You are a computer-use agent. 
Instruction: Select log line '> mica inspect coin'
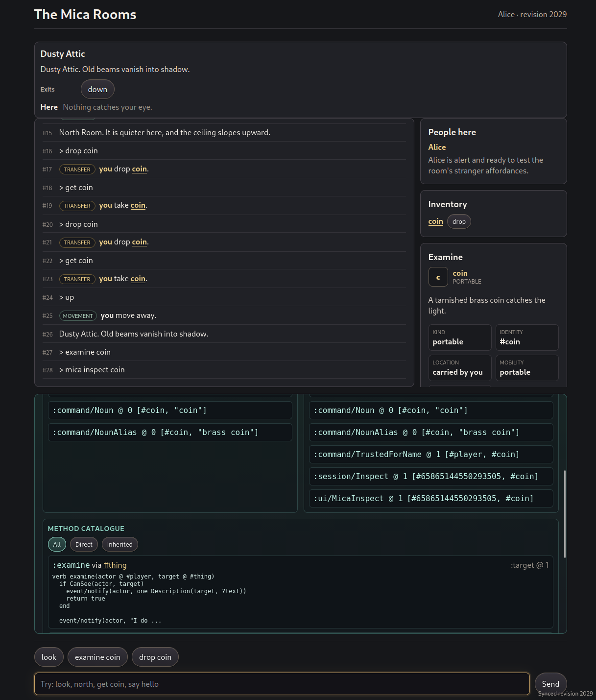click(92, 370)
